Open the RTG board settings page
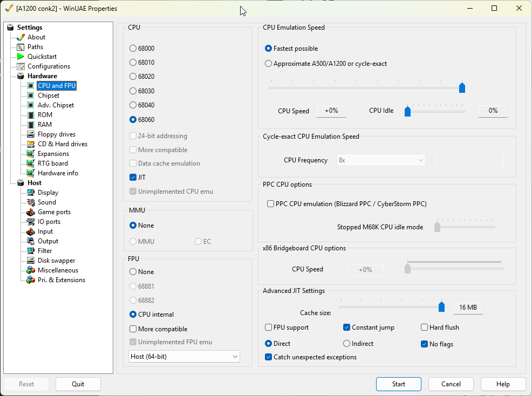 point(52,163)
